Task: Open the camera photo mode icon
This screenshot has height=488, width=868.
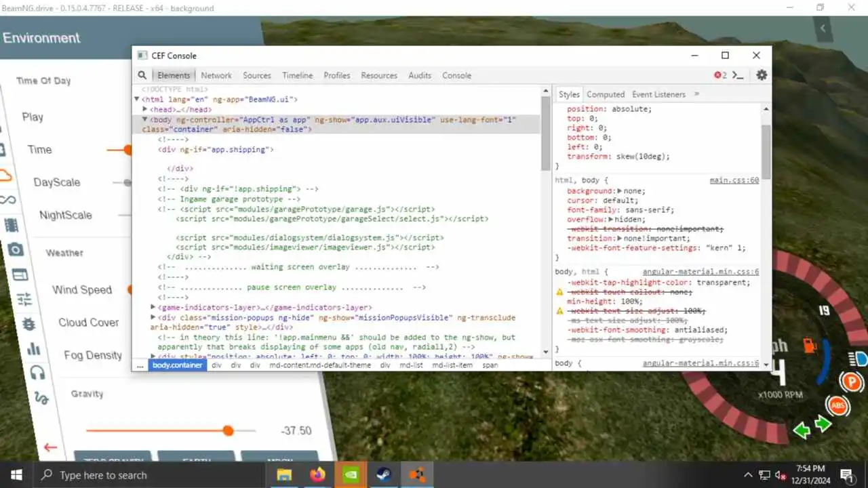Action: (16, 249)
